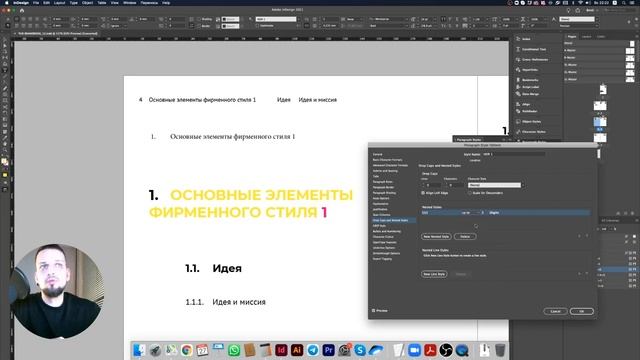Viewport: 640px width, 360px height.
Task: Click the Style Name input field
Action: 513,154
